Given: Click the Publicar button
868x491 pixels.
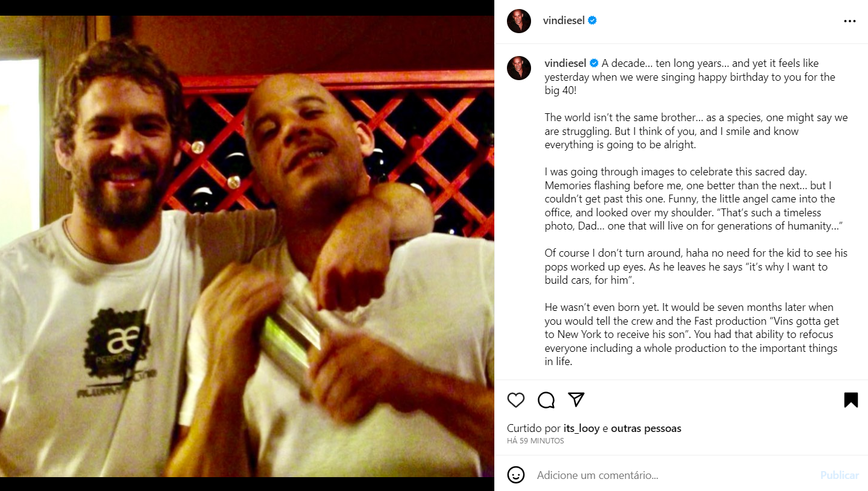Looking at the screenshot, I should [x=839, y=475].
